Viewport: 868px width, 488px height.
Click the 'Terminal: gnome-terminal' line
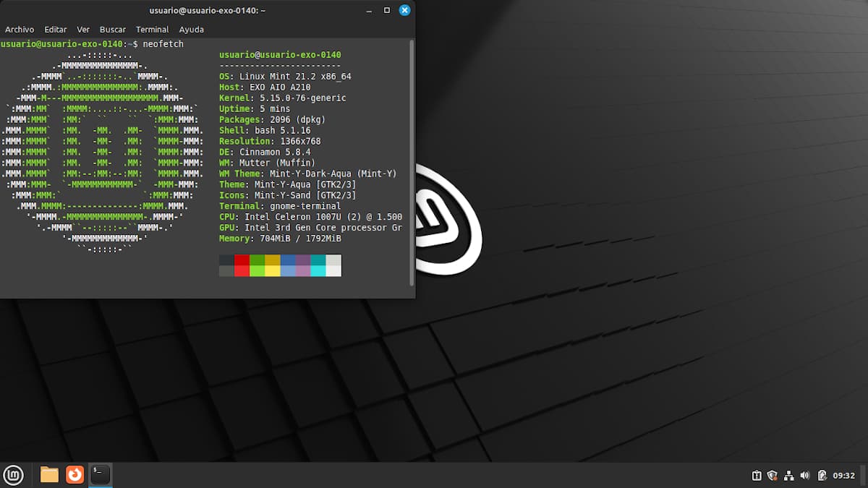[280, 207]
